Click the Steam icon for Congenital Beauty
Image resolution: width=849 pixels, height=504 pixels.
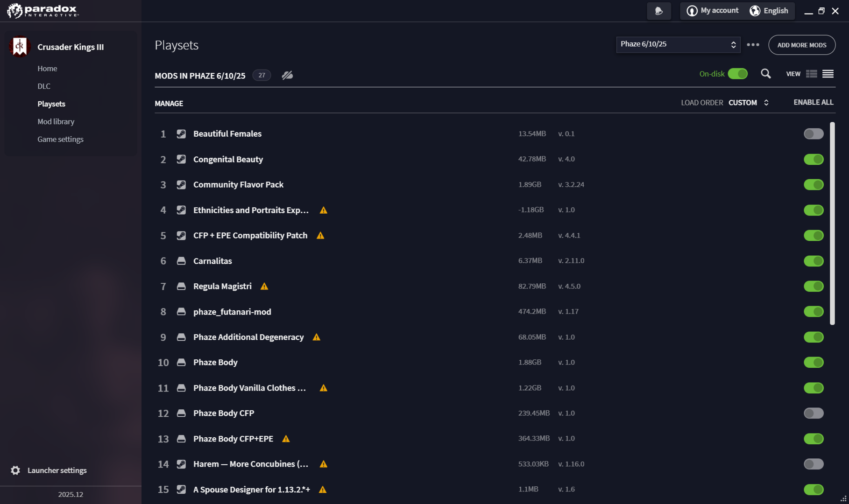click(x=181, y=159)
